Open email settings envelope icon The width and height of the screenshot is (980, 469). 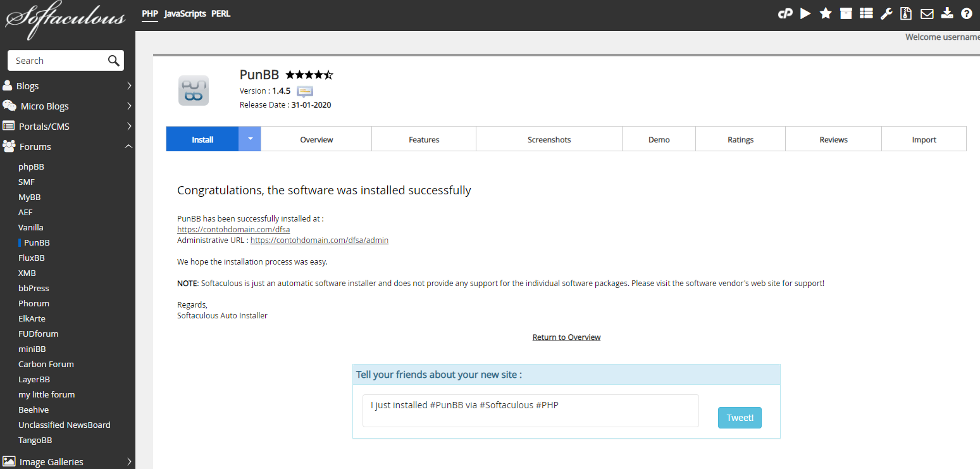[x=926, y=13]
